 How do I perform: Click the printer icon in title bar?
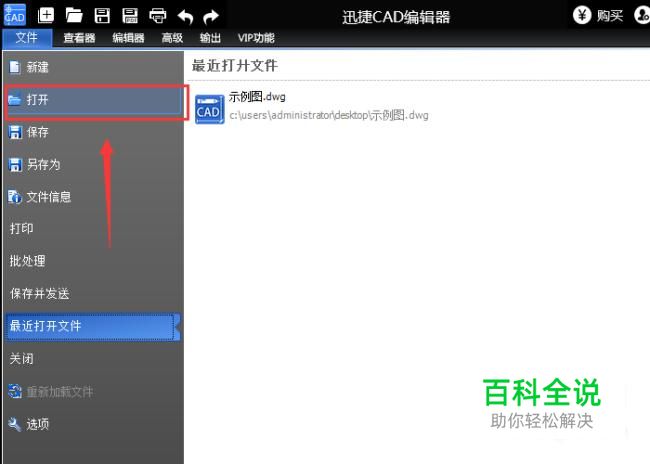[x=158, y=16]
